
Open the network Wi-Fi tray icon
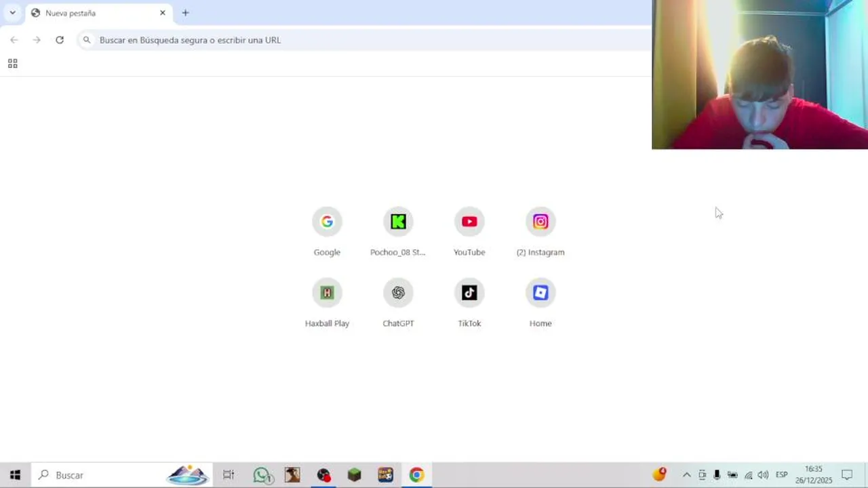748,475
